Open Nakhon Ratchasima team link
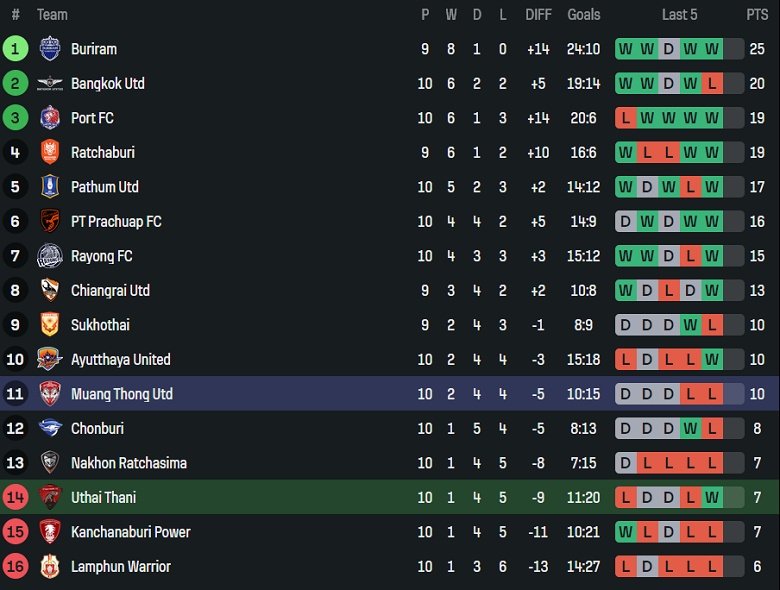The image size is (780, 590). [x=129, y=463]
